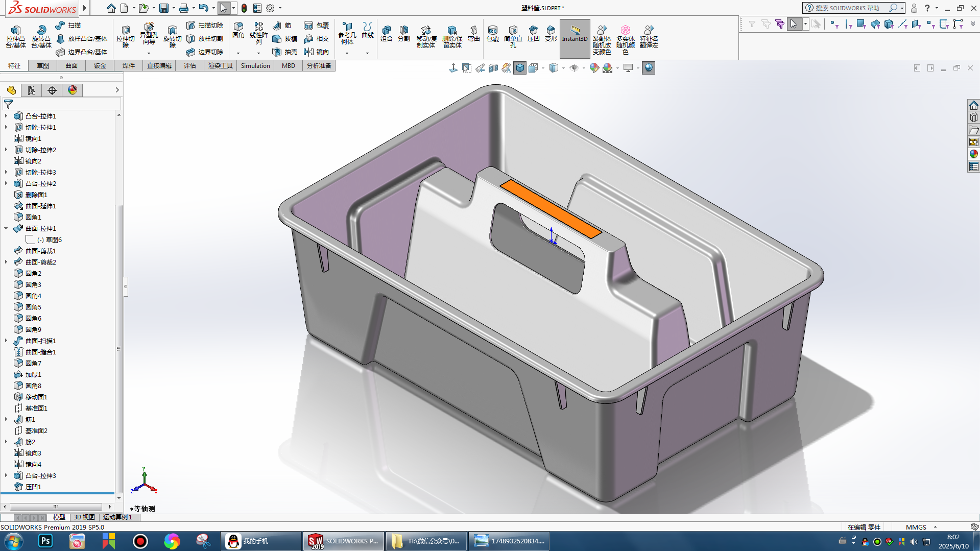Enable Select All Filters purple funnel
This screenshot has width=980, height=551.
click(x=779, y=24)
